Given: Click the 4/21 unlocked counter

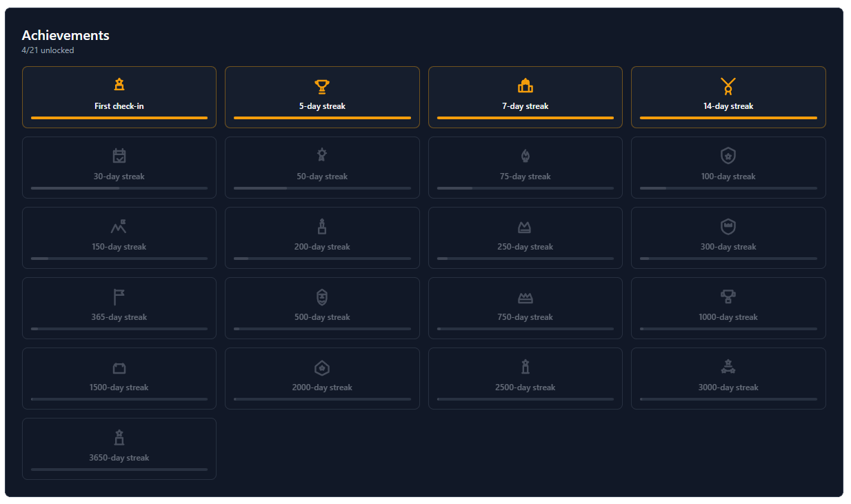Looking at the screenshot, I should [x=47, y=50].
